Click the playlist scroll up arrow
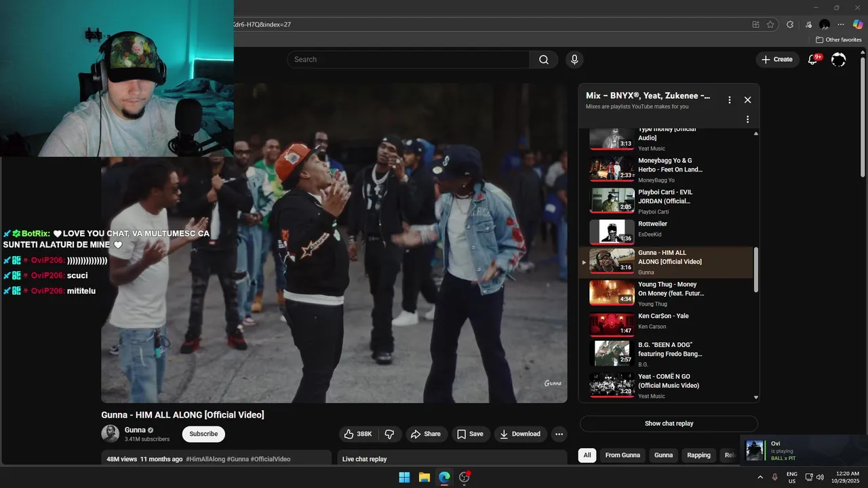 (x=756, y=133)
